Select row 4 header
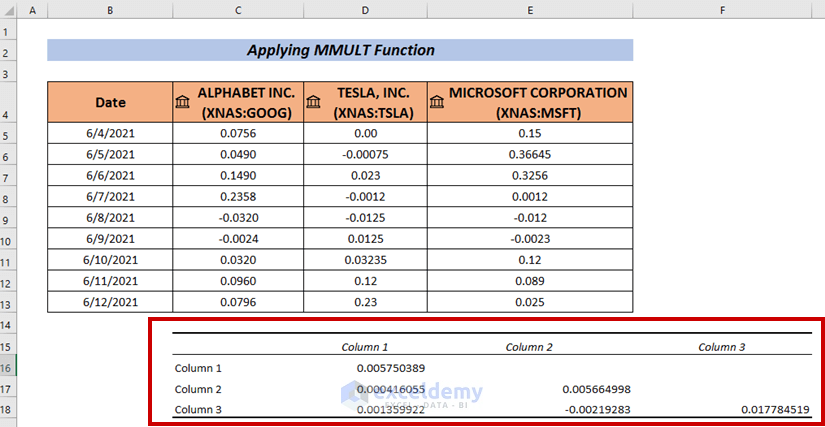The width and height of the screenshot is (825, 427). coord(8,101)
